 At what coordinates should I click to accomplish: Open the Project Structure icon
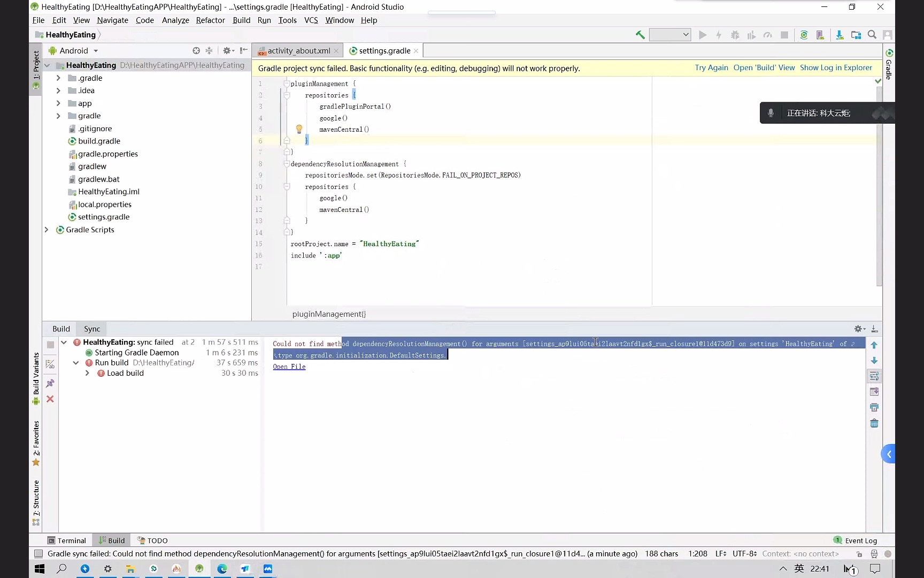click(856, 35)
